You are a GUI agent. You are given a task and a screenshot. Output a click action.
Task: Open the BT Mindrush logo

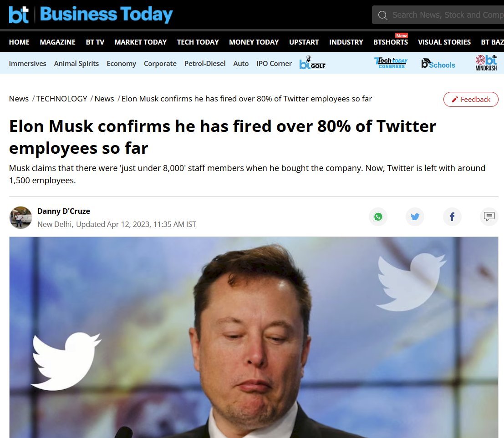click(x=486, y=63)
